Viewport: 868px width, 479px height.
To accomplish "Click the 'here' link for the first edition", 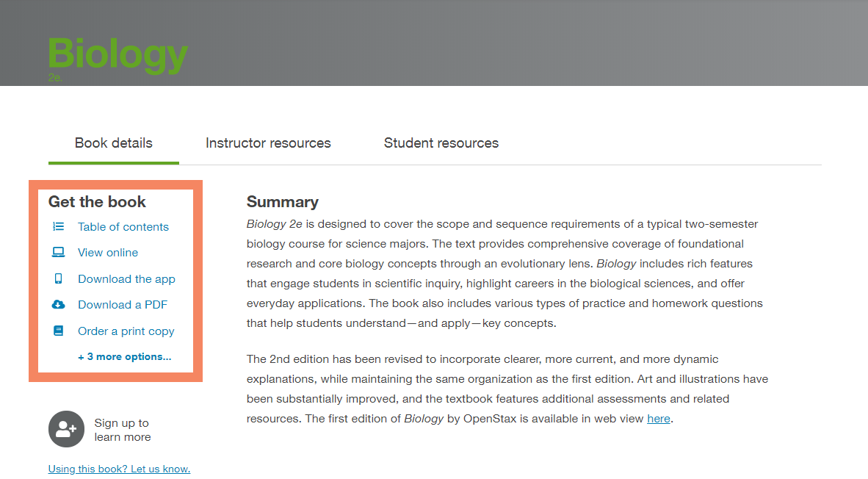I will click(658, 418).
